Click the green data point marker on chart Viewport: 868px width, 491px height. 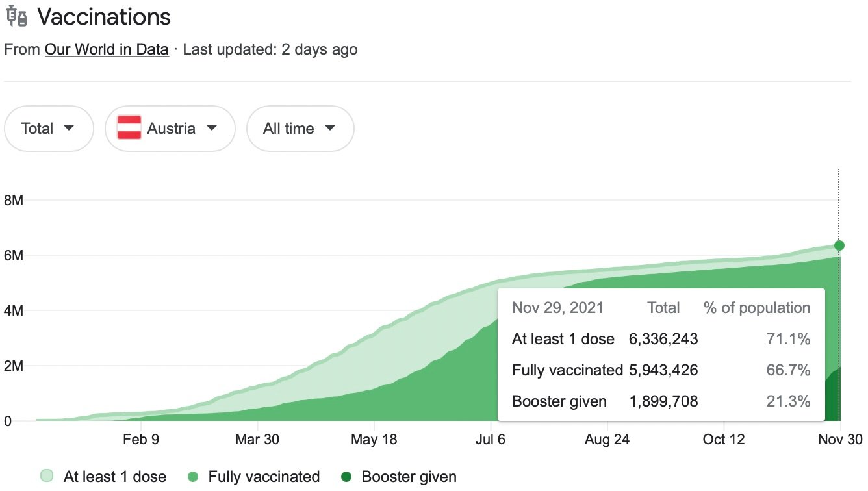(x=839, y=245)
